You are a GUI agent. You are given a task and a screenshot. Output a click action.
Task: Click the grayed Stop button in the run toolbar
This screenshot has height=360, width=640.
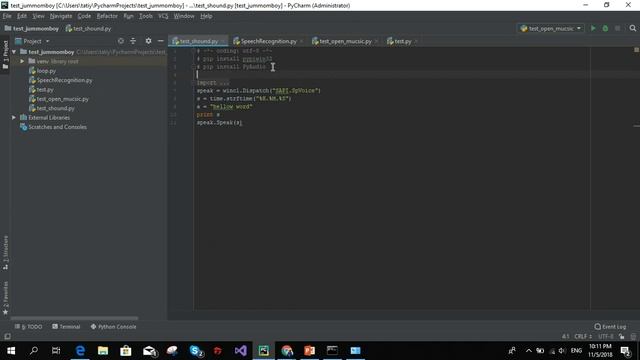tap(618, 28)
